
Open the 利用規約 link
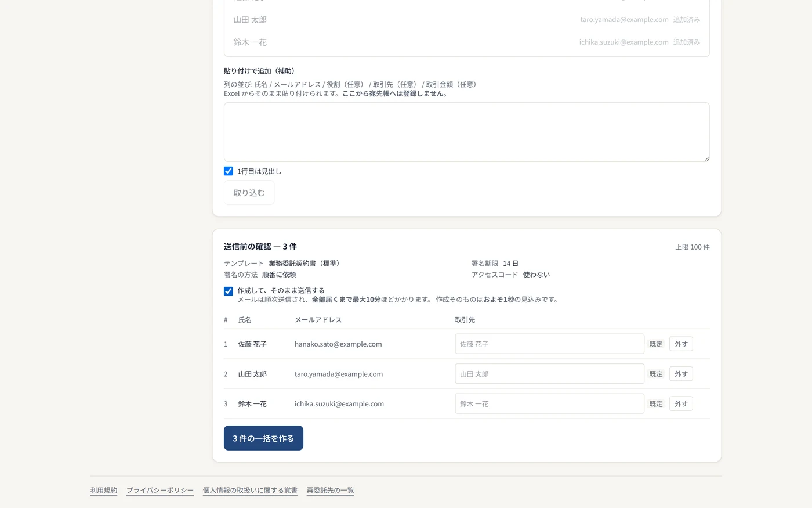click(104, 491)
